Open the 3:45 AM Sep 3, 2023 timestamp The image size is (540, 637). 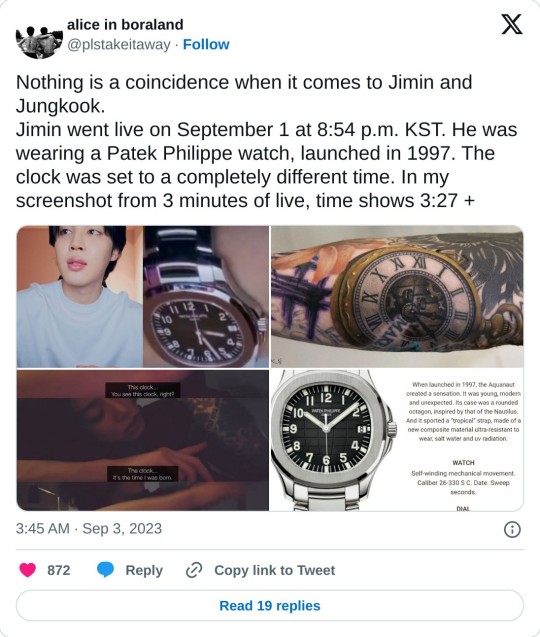click(x=89, y=529)
